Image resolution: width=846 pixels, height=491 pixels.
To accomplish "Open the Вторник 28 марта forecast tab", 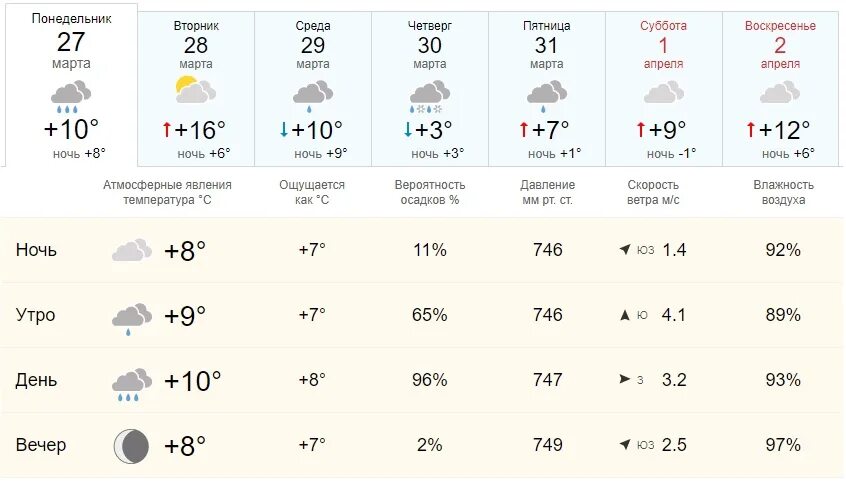I will tap(196, 89).
